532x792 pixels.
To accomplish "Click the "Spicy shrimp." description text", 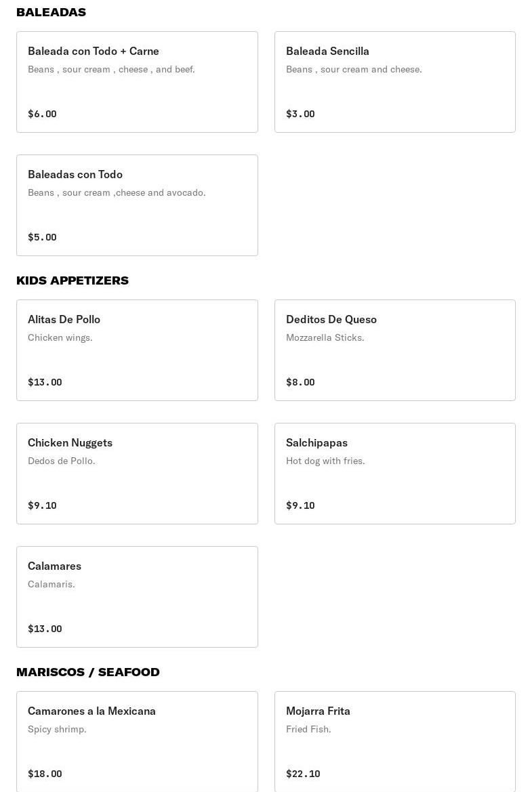I will (57, 729).
